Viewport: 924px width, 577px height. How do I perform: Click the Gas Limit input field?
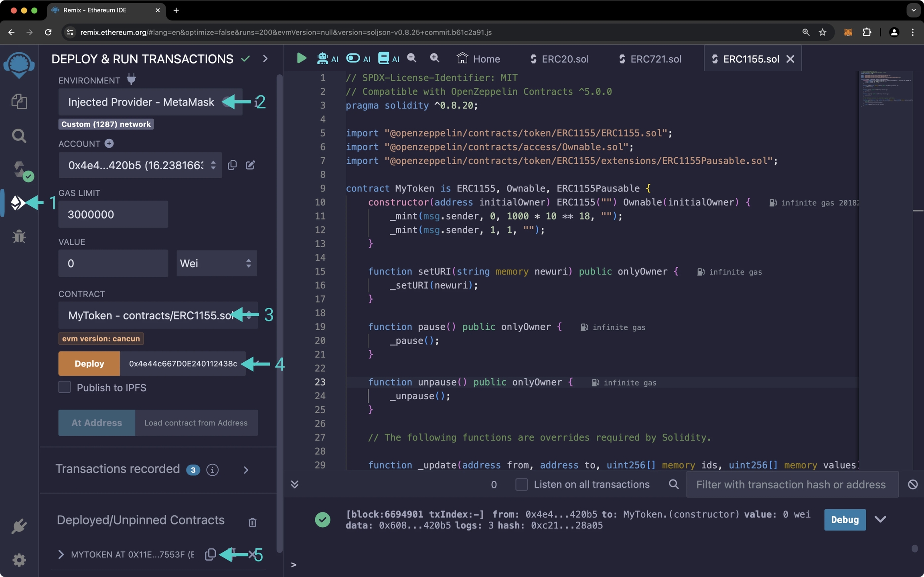click(113, 214)
